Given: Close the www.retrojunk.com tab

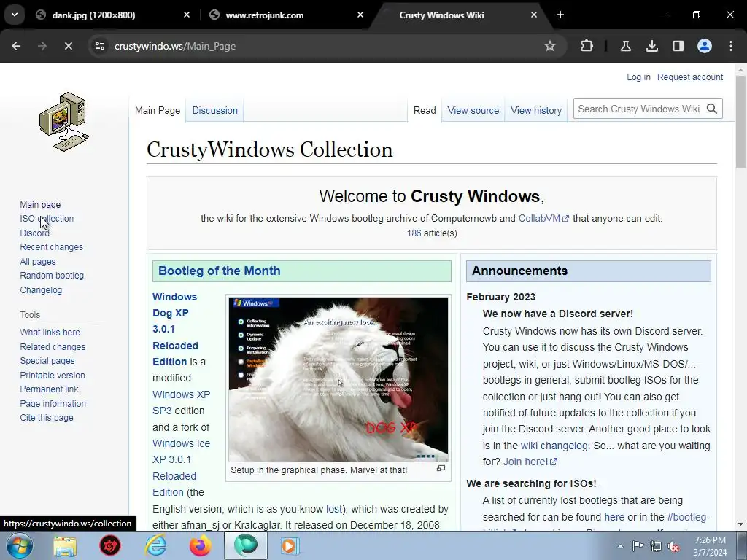Looking at the screenshot, I should [360, 15].
